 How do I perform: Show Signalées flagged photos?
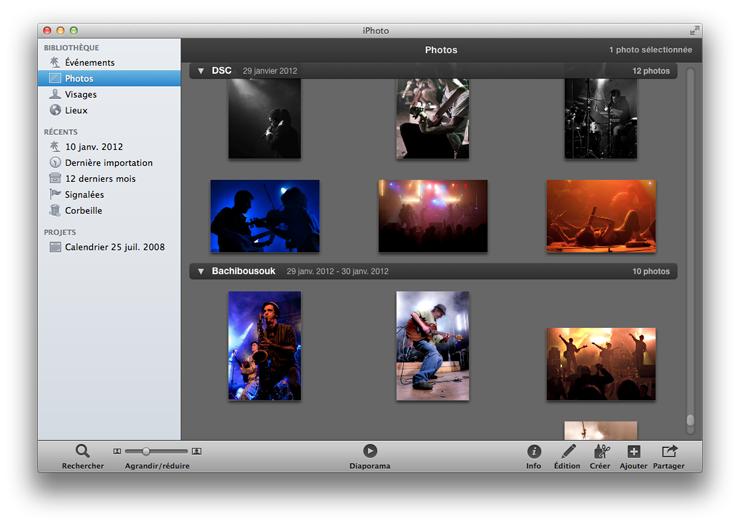tap(84, 195)
